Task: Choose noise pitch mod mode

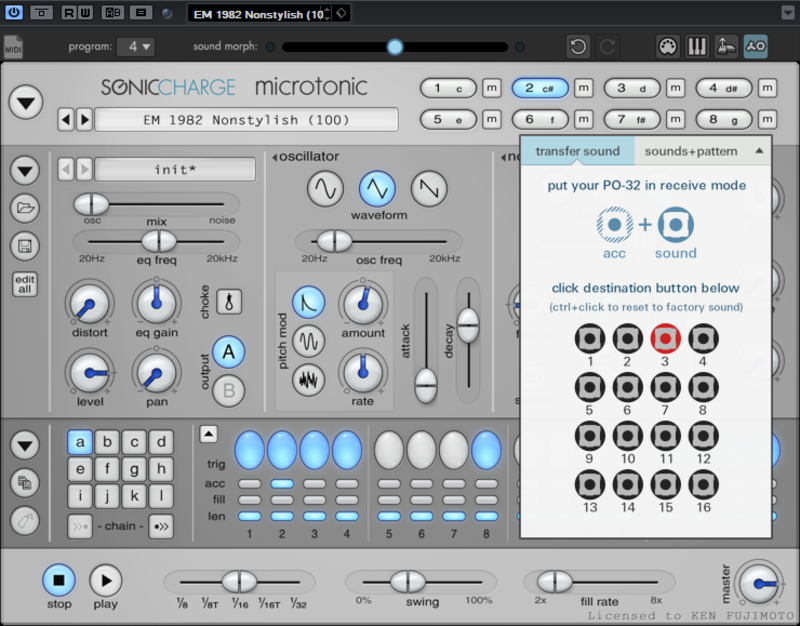Action: point(308,380)
